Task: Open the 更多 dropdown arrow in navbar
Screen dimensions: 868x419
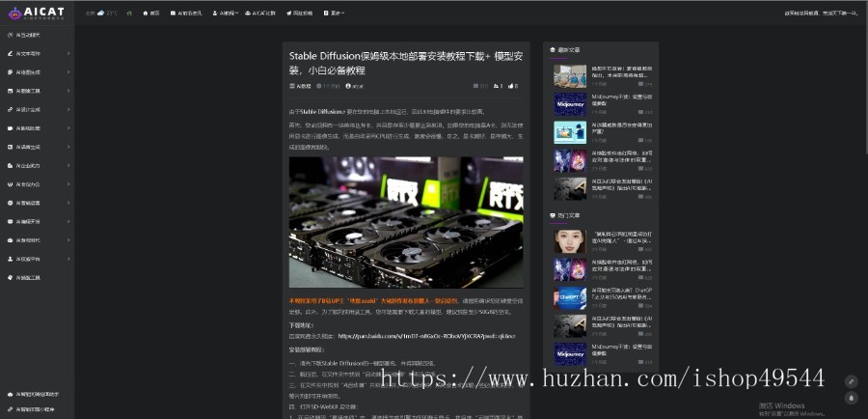Action: coord(343,13)
